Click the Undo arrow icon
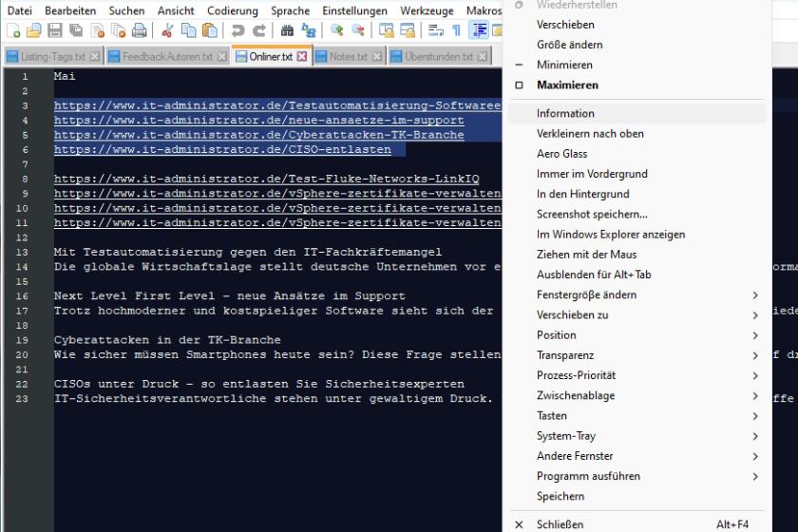This screenshot has height=532, width=798. pos(237,30)
